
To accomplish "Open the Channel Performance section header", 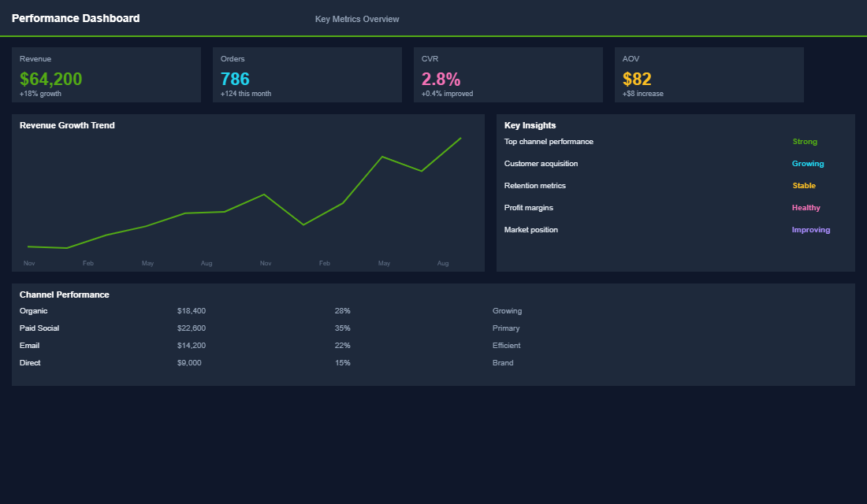I will (x=64, y=294).
